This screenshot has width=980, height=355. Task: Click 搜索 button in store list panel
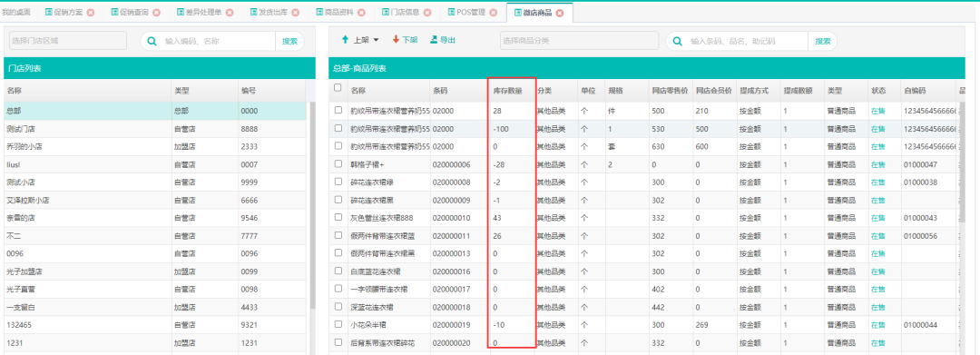(290, 41)
